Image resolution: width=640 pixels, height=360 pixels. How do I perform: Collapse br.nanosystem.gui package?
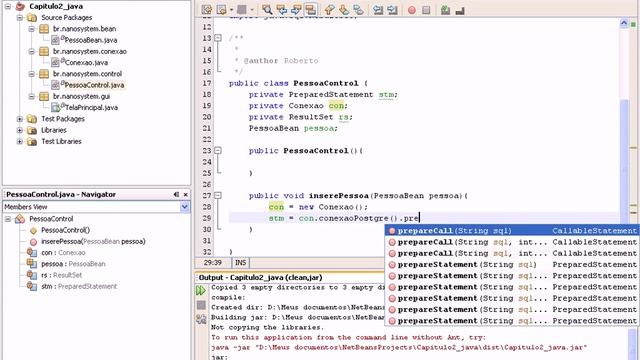[x=31, y=96]
